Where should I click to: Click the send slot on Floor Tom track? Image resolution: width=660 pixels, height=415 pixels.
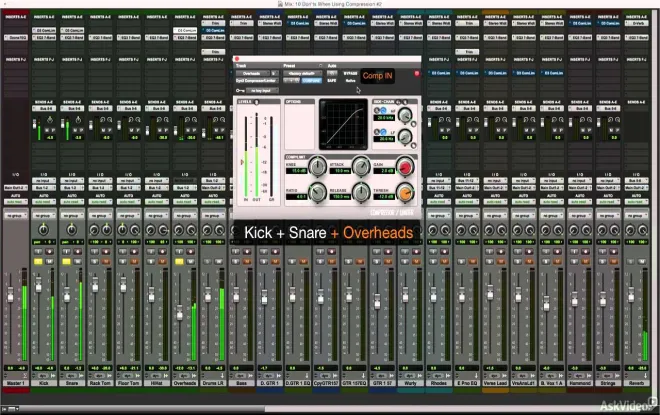pos(128,109)
